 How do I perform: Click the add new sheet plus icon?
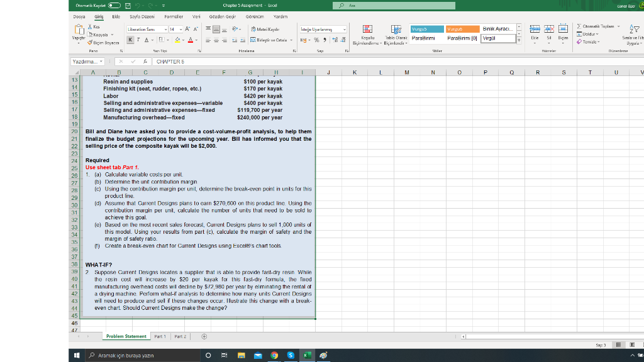(204, 337)
